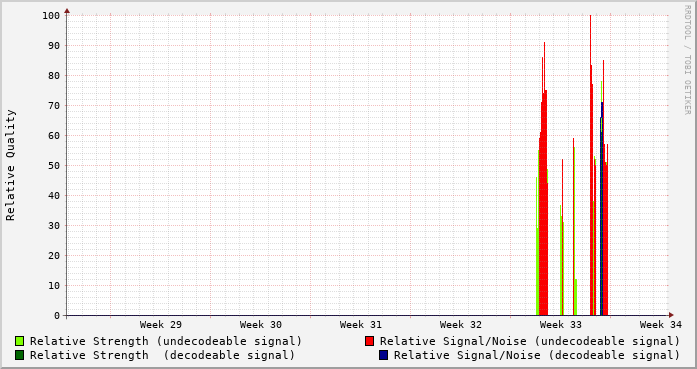This screenshot has width=697, height=369.
Task: Click the 50 value on y-axis
Action: [54, 165]
